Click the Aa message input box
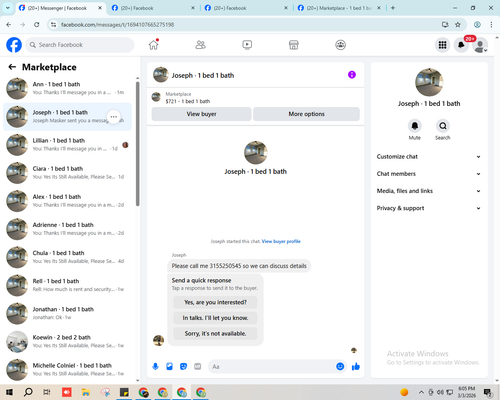This screenshot has height=400, width=500. click(272, 367)
